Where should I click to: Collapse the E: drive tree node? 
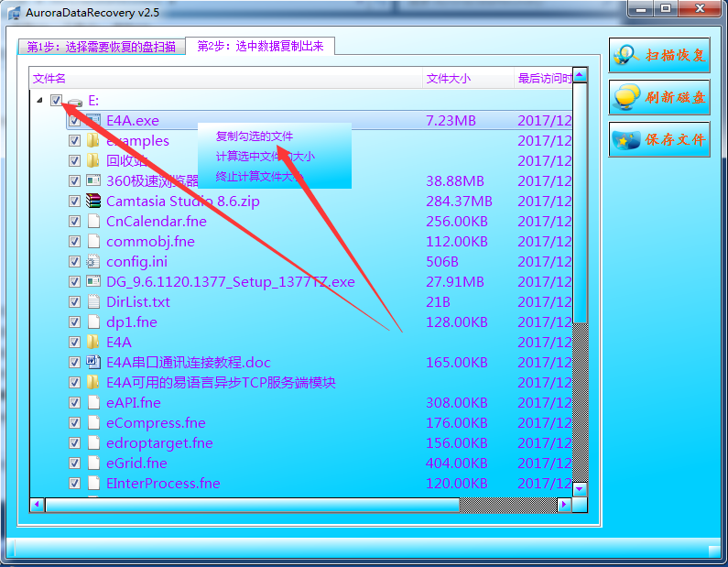[x=40, y=101]
